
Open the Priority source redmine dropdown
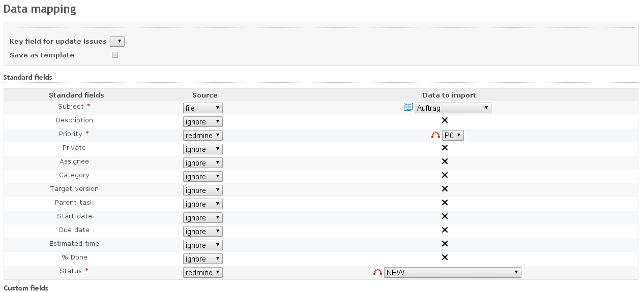click(202, 136)
